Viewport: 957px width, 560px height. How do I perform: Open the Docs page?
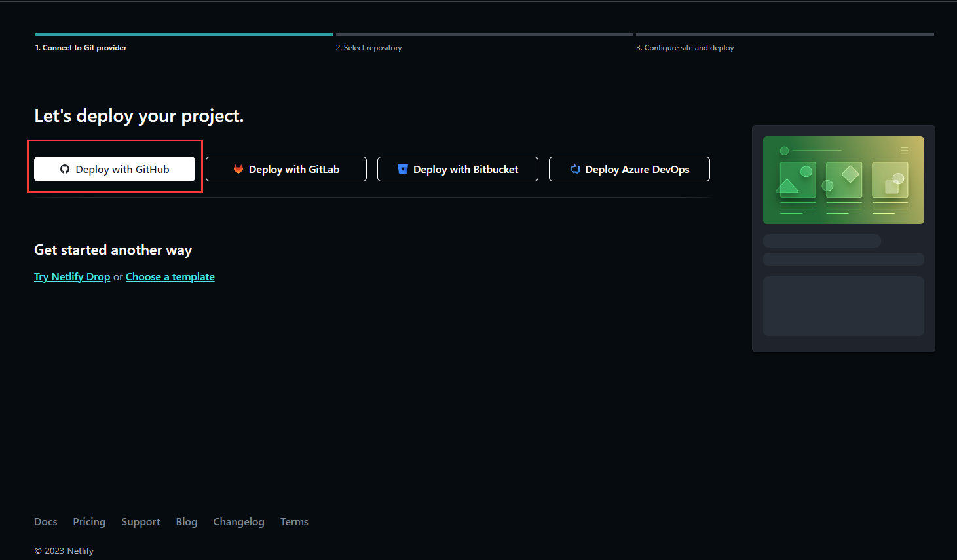45,521
